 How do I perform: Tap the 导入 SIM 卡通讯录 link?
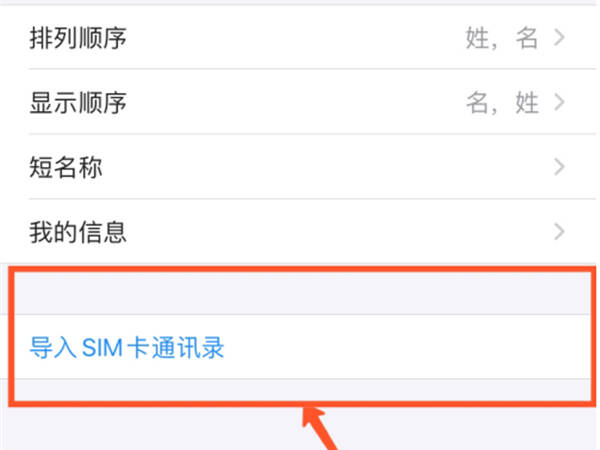point(127,348)
